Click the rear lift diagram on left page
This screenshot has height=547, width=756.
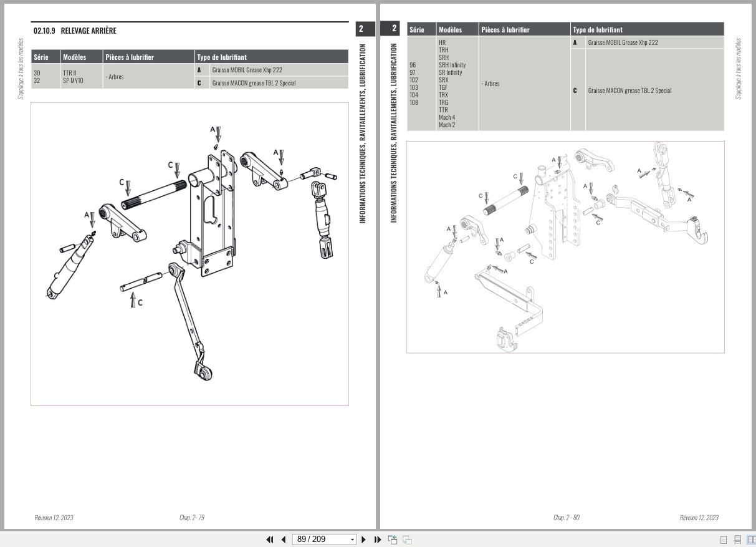(189, 254)
